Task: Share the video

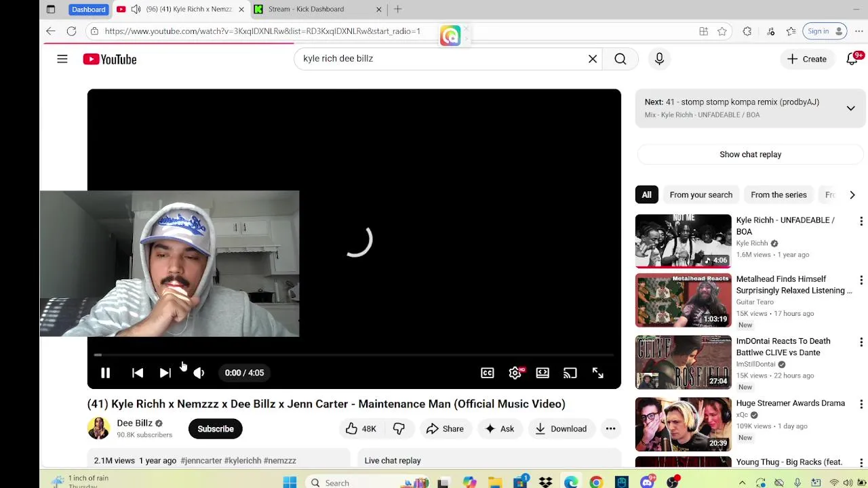Action: pos(445,429)
